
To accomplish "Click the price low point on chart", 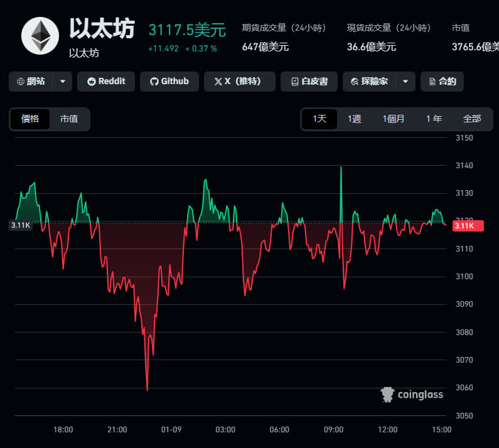I will tap(147, 390).
